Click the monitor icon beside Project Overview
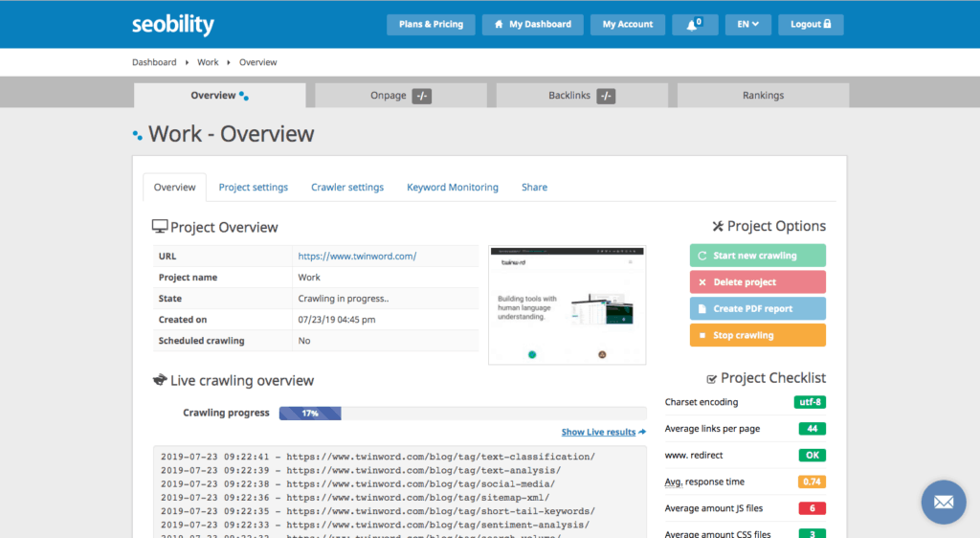Image resolution: width=980 pixels, height=538 pixels. 160,226
